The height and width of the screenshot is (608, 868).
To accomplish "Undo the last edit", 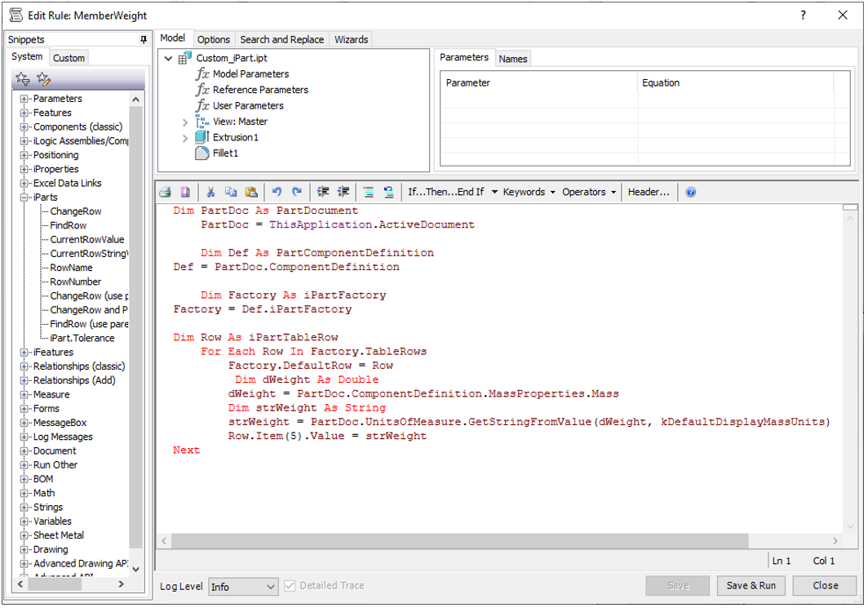I will 277,192.
